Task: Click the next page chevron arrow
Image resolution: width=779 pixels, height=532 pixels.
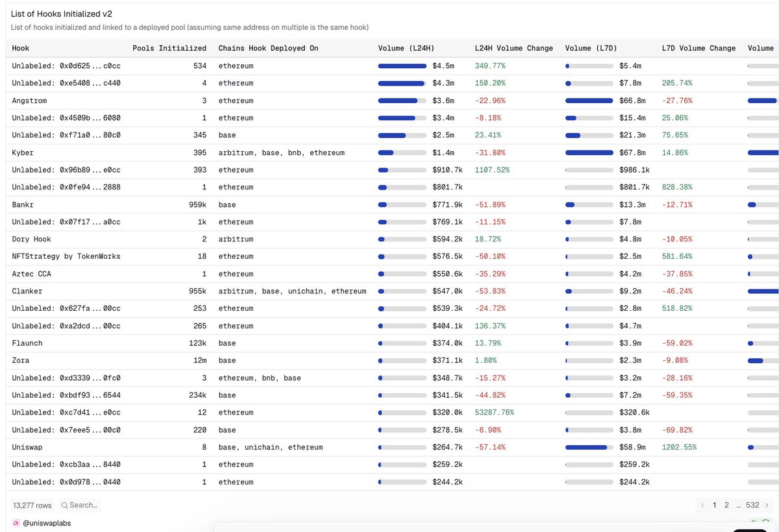Action: 768,505
